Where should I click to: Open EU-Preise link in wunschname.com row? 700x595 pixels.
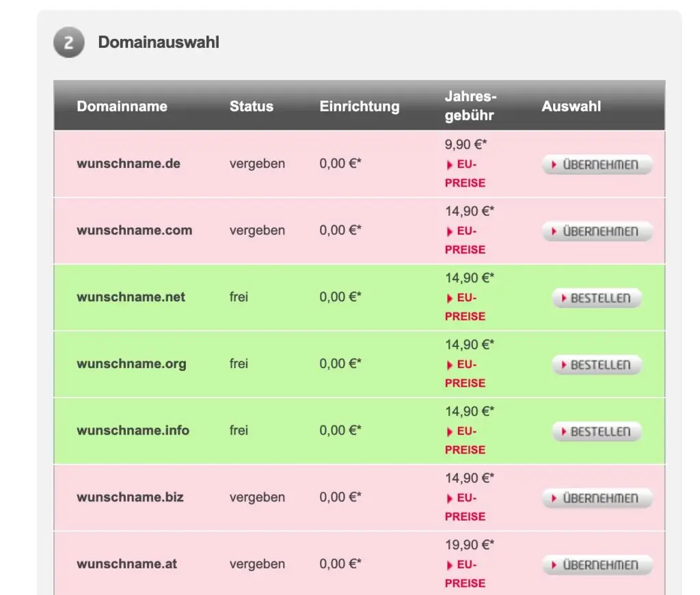click(x=465, y=240)
